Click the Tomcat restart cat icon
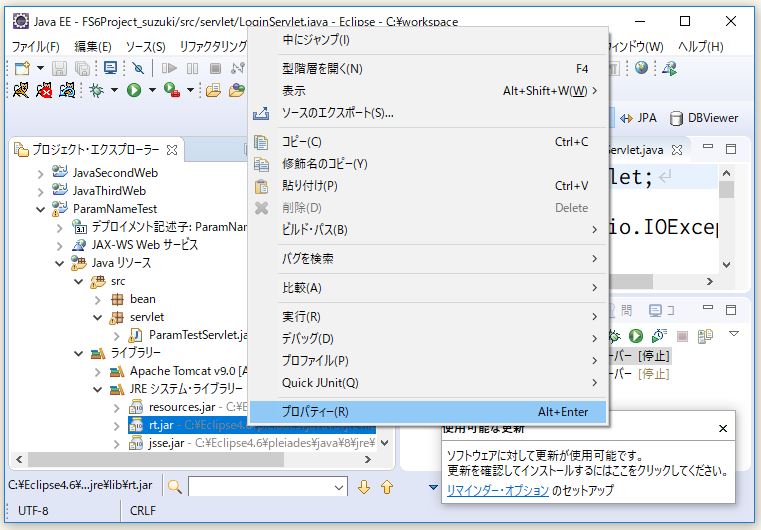 tap(67, 90)
